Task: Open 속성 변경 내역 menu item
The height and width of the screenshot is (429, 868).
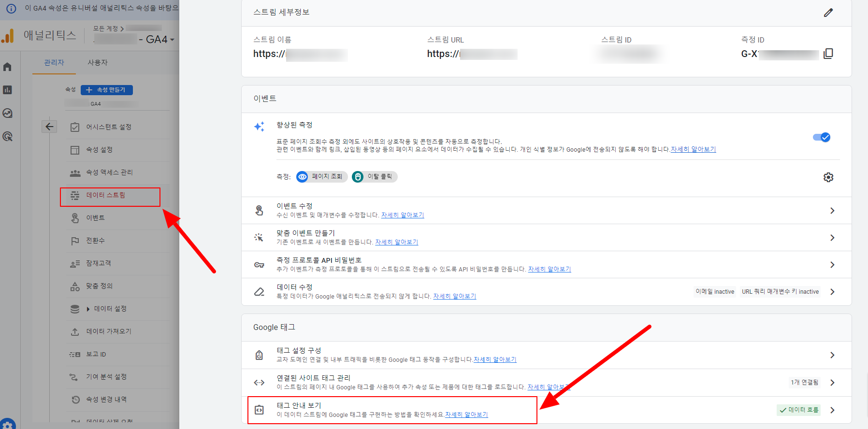Action: pos(106,400)
